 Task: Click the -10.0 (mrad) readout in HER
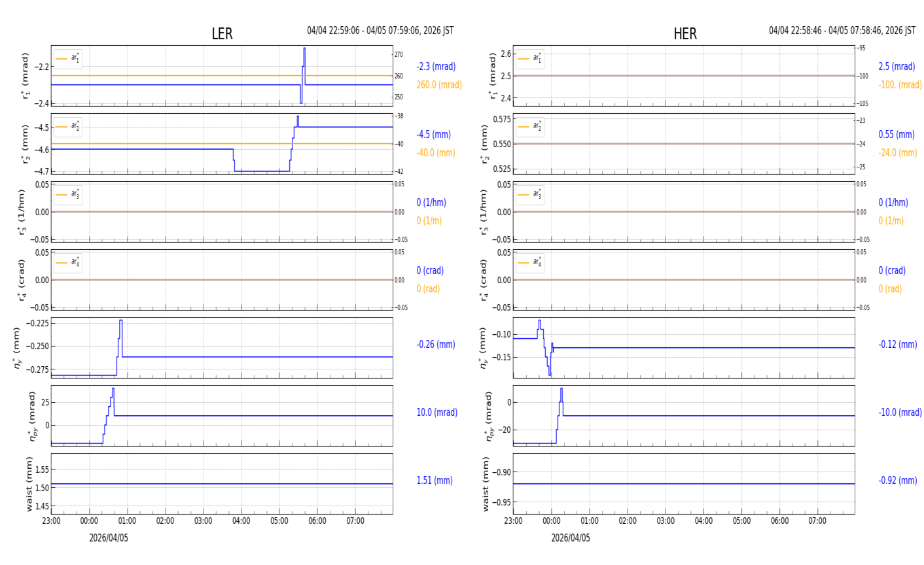[x=900, y=413]
